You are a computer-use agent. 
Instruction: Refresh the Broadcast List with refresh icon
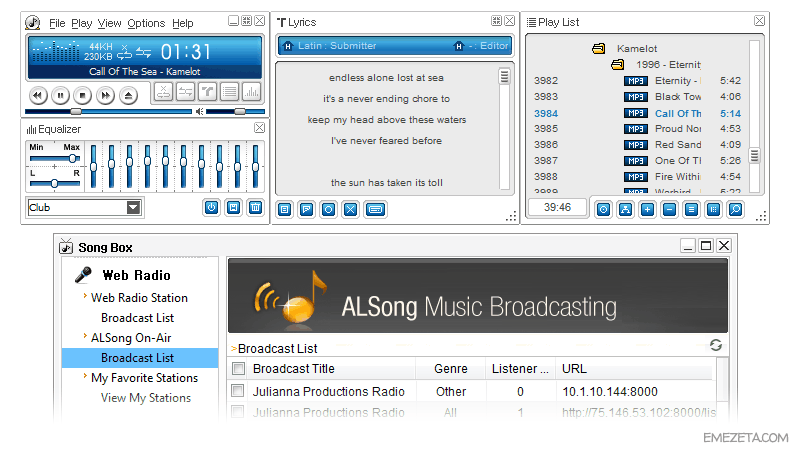(716, 345)
